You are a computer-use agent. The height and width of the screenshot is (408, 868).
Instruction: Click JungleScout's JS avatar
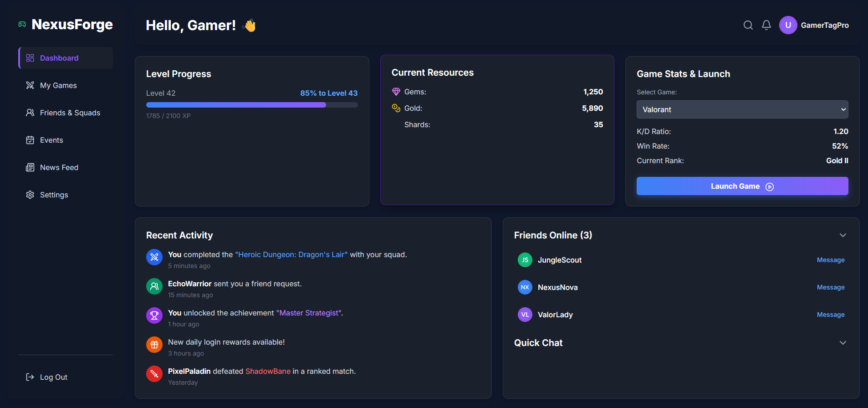[x=525, y=260]
